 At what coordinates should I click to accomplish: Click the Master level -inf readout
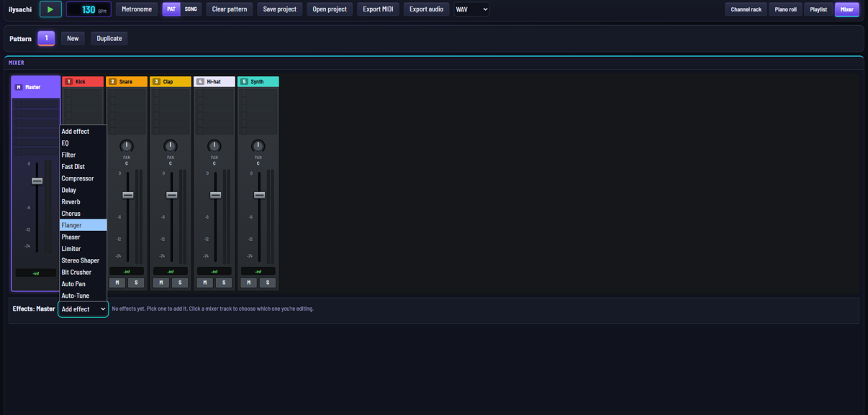pyautogui.click(x=36, y=273)
